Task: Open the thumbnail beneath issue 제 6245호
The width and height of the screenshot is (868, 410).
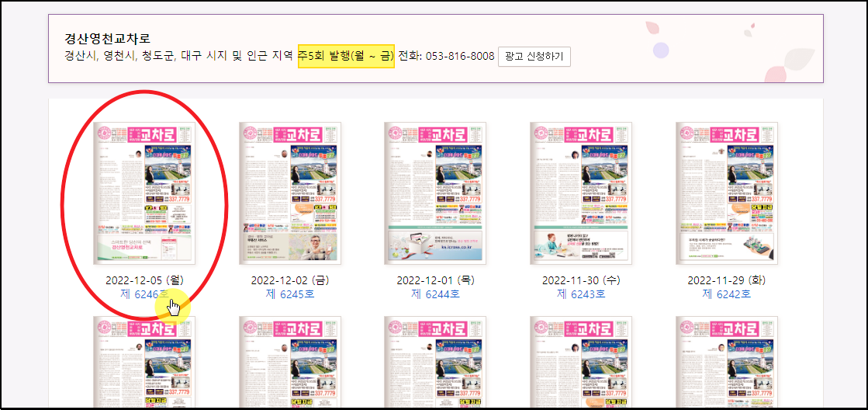Action: coord(289,363)
